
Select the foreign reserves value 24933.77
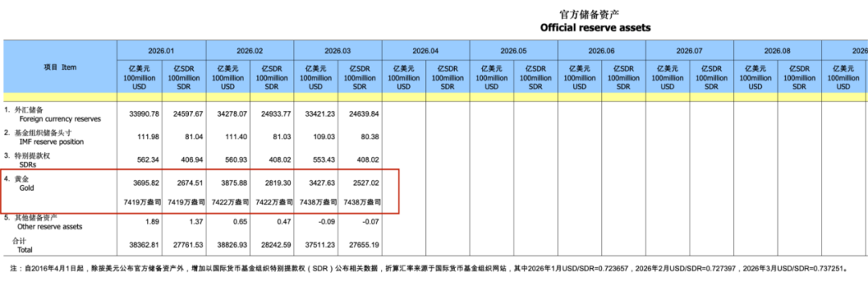[x=276, y=113]
